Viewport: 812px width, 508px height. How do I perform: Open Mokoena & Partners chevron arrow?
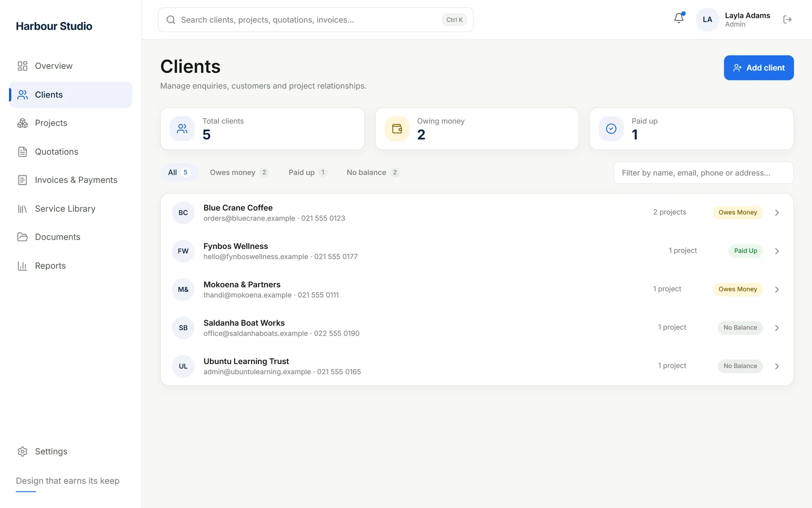click(x=777, y=290)
